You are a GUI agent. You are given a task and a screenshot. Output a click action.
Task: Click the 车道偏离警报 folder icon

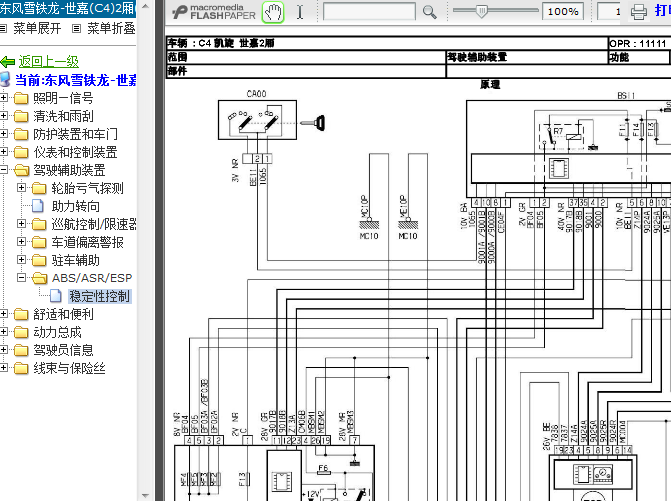click(x=39, y=243)
